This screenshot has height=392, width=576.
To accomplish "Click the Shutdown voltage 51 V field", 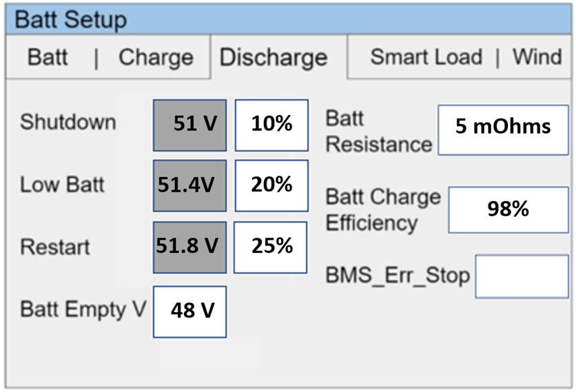I will click(x=189, y=125).
